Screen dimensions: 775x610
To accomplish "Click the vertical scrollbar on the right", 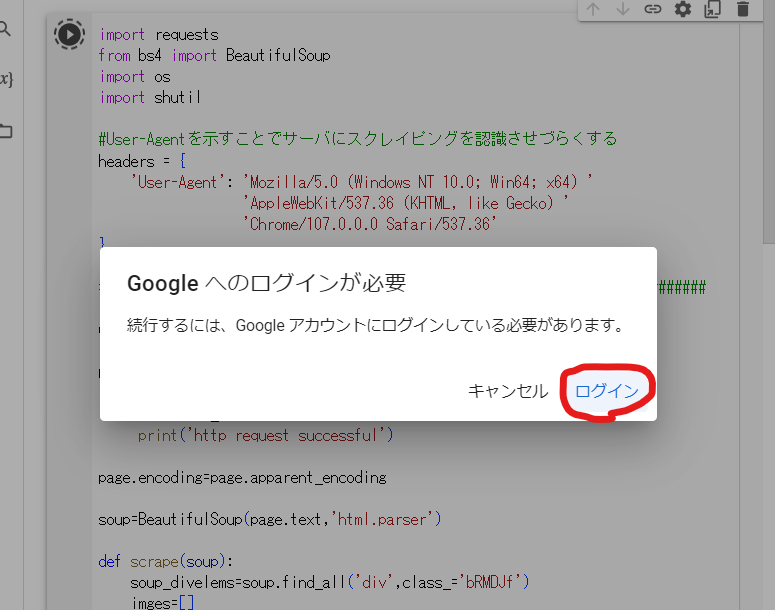I will [x=768, y=130].
